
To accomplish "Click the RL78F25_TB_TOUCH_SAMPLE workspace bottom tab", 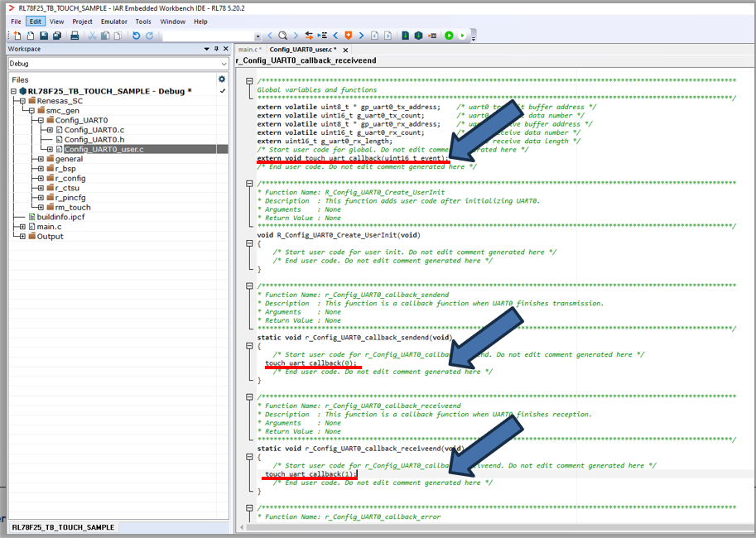I will point(63,527).
